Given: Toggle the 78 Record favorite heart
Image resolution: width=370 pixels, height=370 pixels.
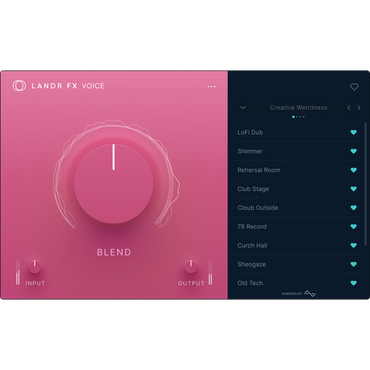Looking at the screenshot, I should tap(354, 227).
